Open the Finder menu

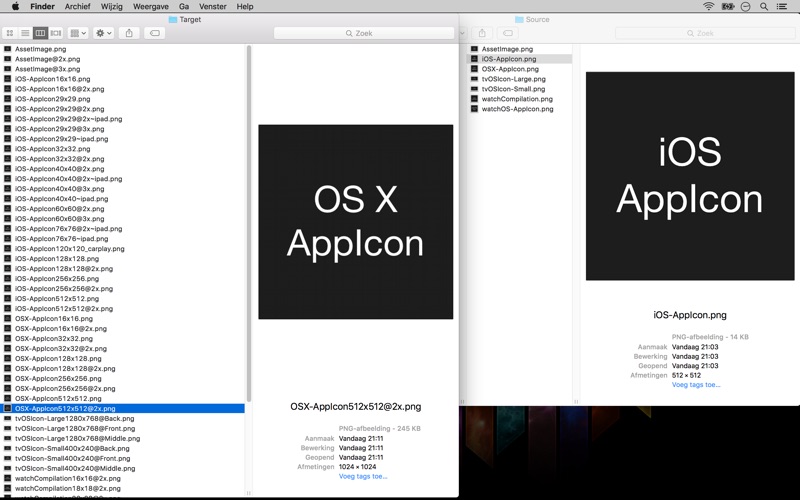pos(42,6)
